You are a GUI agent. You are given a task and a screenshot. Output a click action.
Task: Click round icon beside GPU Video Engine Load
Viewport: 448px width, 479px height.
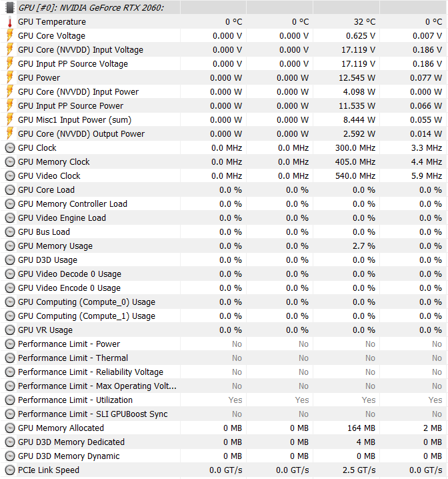[x=10, y=217]
